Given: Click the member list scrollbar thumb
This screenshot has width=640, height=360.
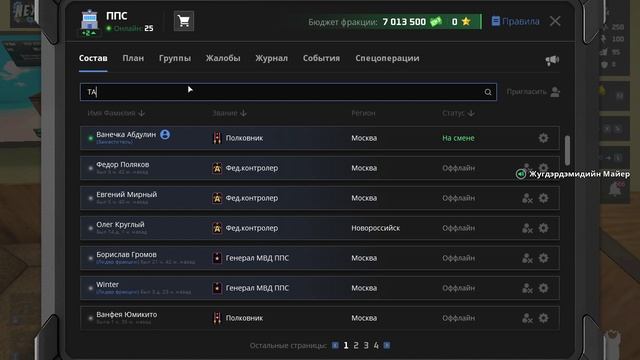Looking at the screenshot, I should (x=567, y=151).
